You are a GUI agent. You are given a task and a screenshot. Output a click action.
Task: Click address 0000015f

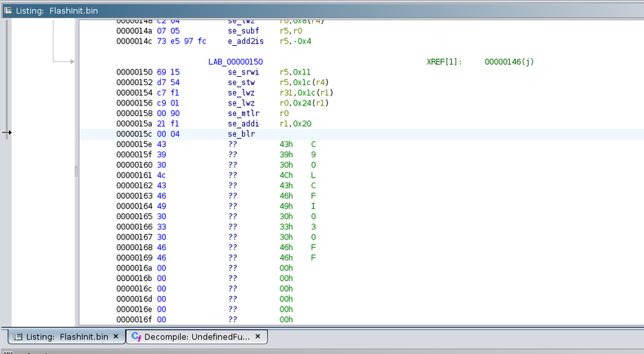pyautogui.click(x=134, y=154)
